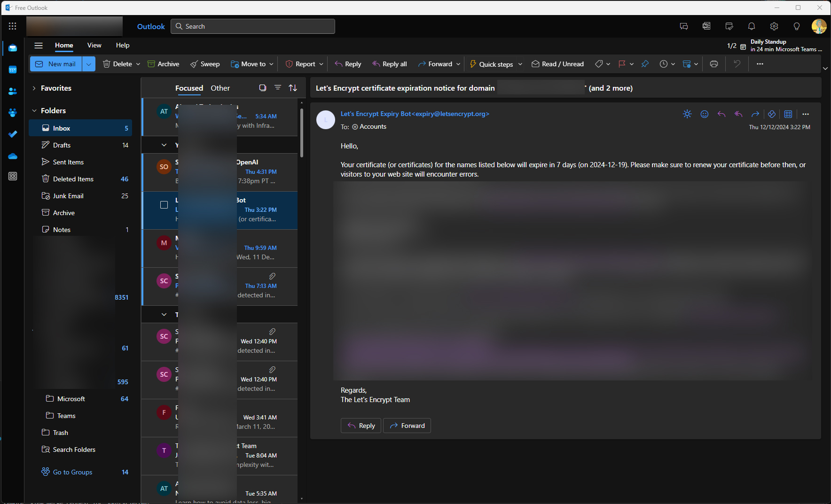Add a reaction with smiley icon
The height and width of the screenshot is (504, 831).
[x=705, y=114]
